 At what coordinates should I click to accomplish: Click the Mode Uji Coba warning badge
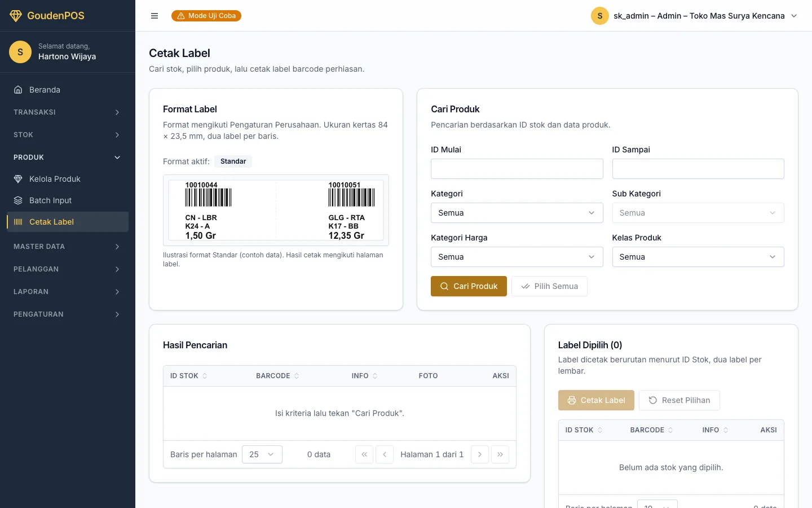(206, 16)
